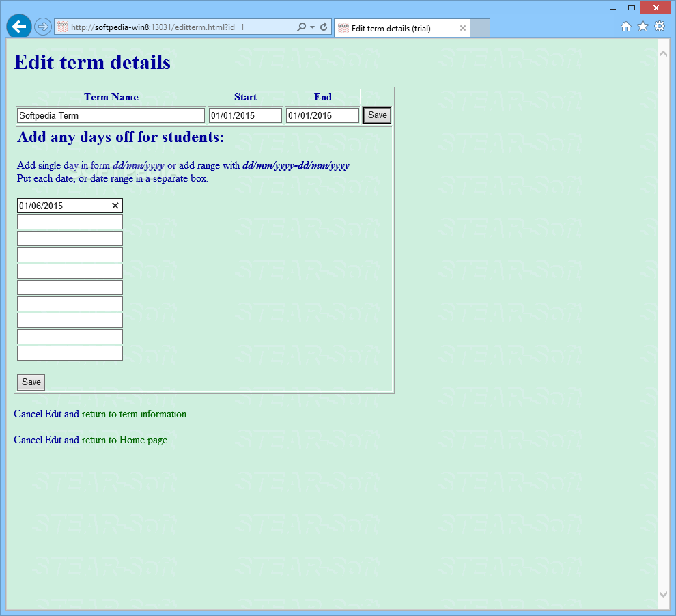Open the address bar dropdown arrow
Viewport: 676px width, 616px height.
(x=313, y=27)
